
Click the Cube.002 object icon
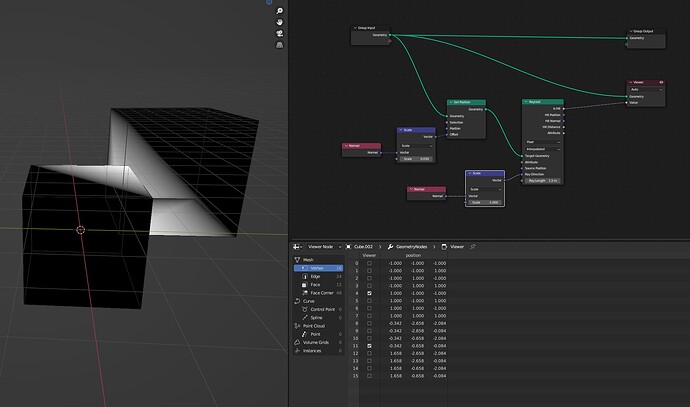point(349,247)
